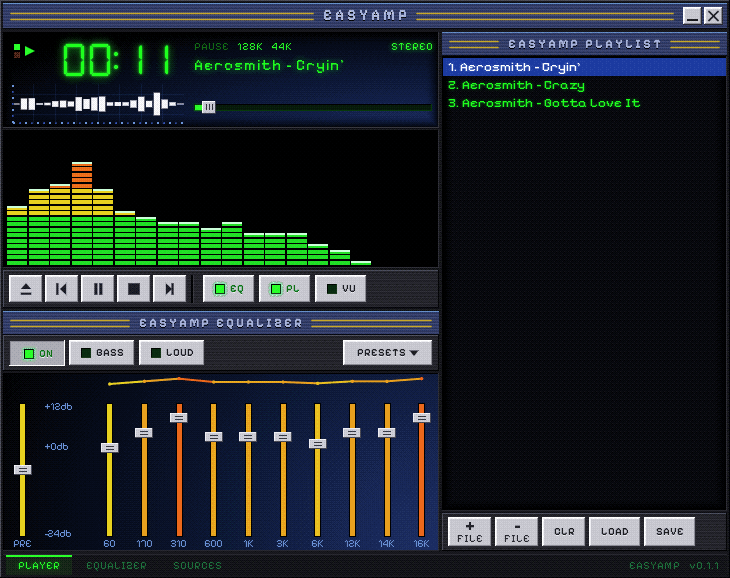
Task: Click the eject button
Action: coord(26,289)
